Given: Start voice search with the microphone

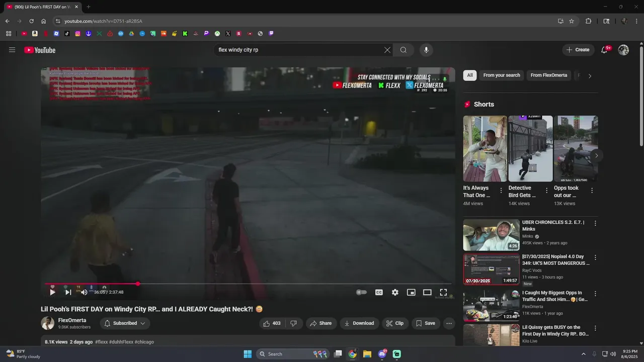Looking at the screenshot, I should pyautogui.click(x=426, y=50).
